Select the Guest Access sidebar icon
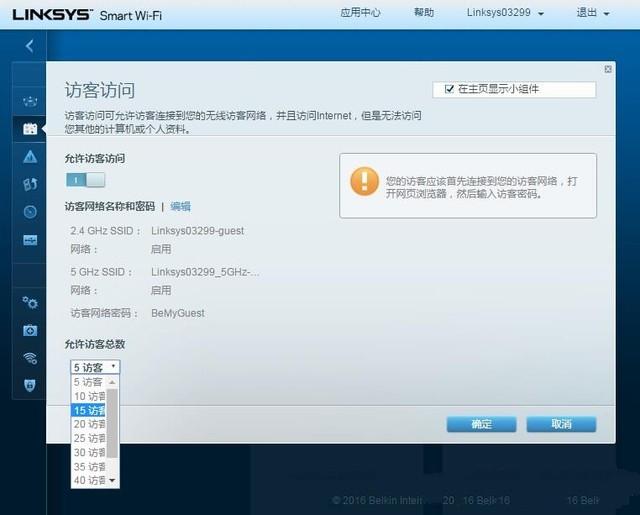Image resolution: width=640 pixels, height=515 pixels. (30, 129)
